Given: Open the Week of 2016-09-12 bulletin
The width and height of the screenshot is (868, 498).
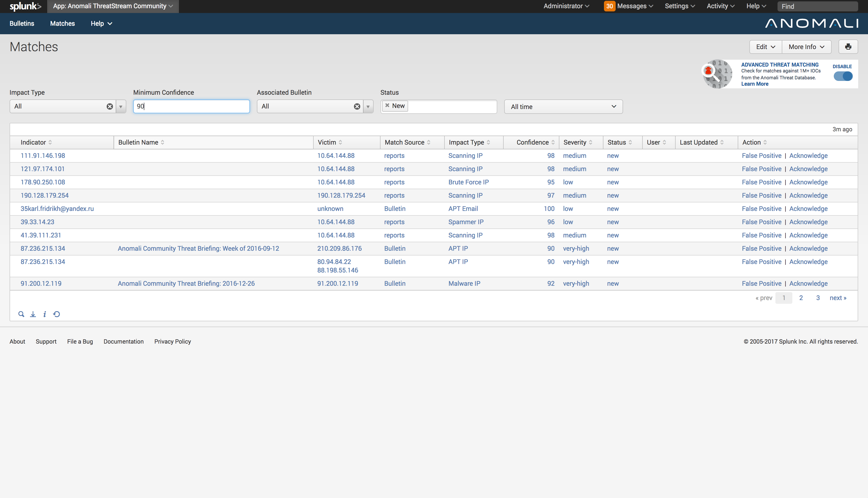Looking at the screenshot, I should point(198,249).
